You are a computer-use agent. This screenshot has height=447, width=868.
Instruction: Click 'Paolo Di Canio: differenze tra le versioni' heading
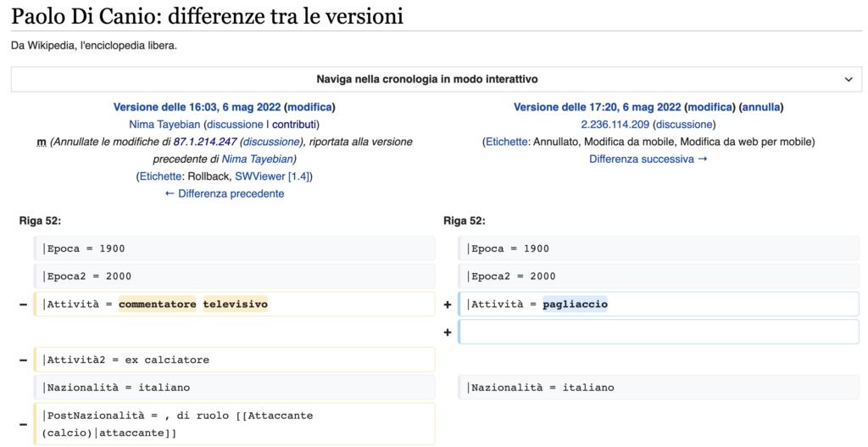pos(207,16)
